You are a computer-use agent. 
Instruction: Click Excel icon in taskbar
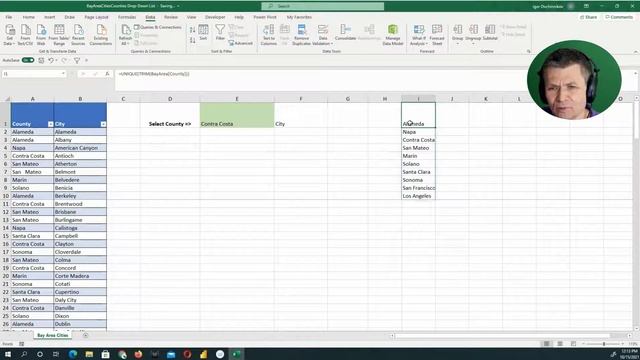click(x=236, y=354)
